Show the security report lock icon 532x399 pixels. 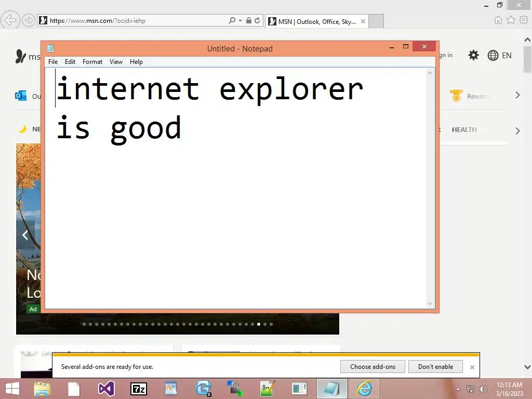point(249,20)
